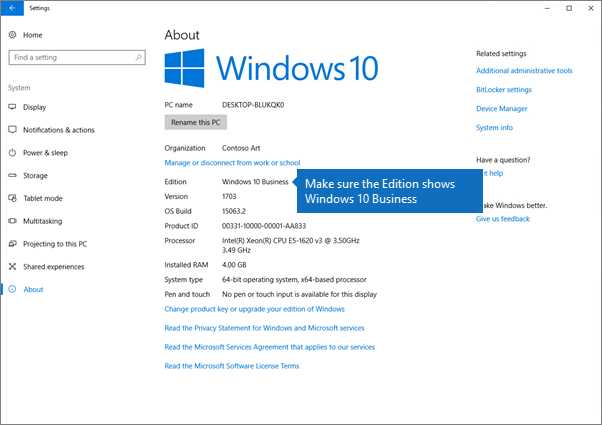Click the Related settings heading
602x425 pixels.
click(x=501, y=54)
